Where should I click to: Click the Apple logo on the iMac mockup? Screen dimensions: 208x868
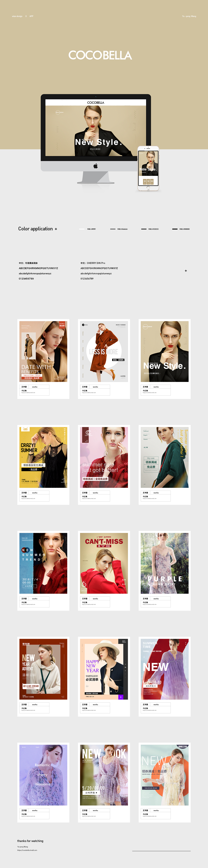96,166
